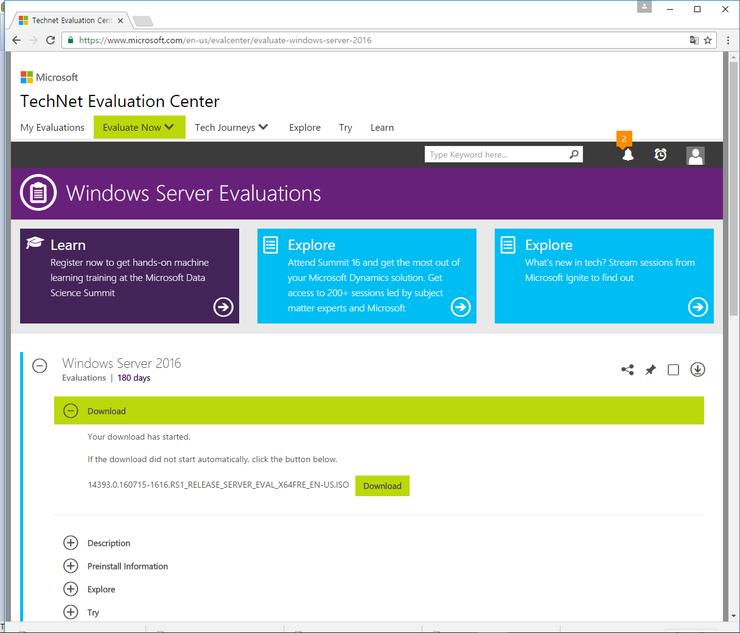
Task: Open the Windows Server 2016 title link
Action: click(121, 363)
